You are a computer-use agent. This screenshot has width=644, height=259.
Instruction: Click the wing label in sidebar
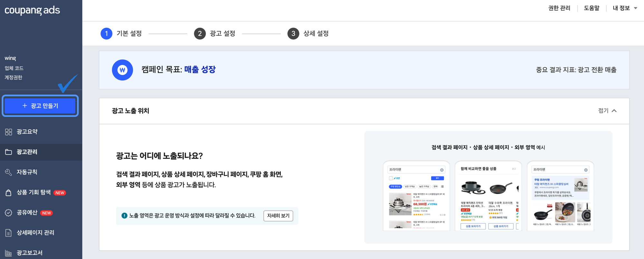10,58
